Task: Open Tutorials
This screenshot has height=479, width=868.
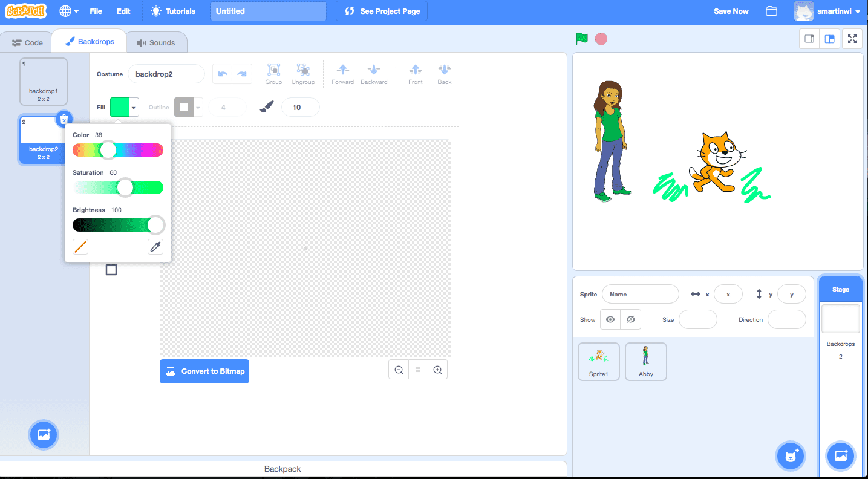Action: pos(174,11)
